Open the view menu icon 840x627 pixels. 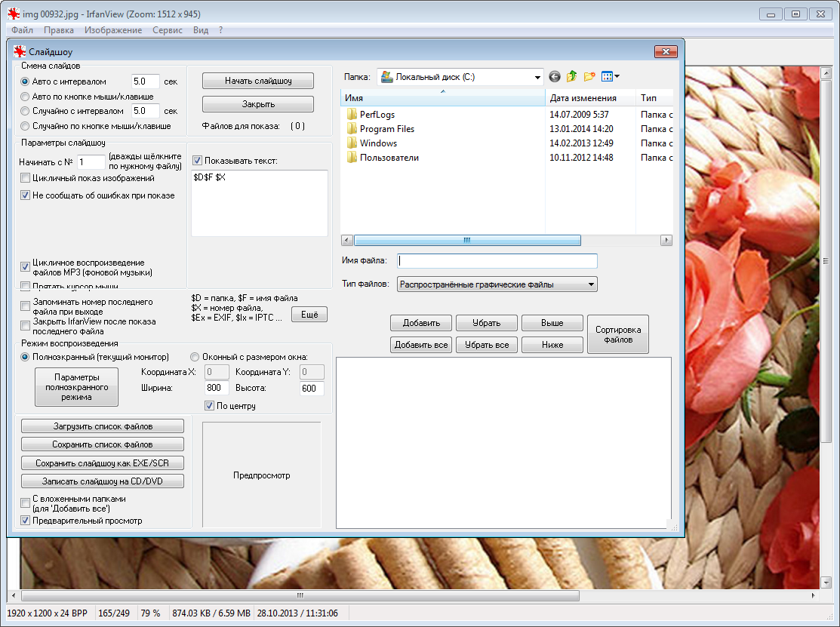pos(610,76)
